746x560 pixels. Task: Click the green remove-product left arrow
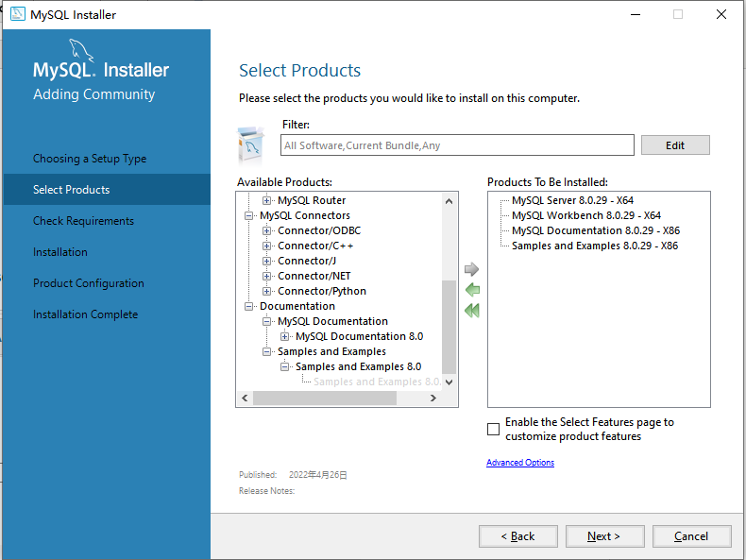(x=472, y=290)
